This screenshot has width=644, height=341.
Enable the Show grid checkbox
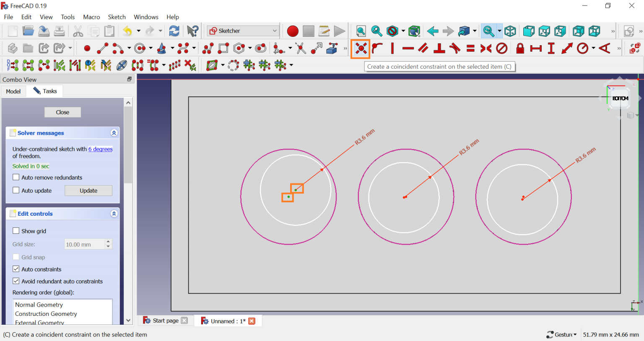(16, 231)
